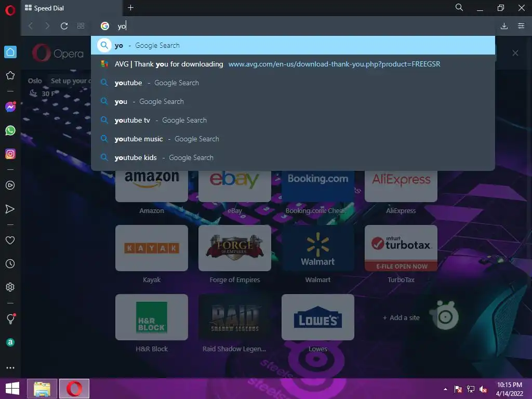Click the Forward navigation arrow
Image resolution: width=532 pixels, height=399 pixels.
pyautogui.click(x=47, y=26)
